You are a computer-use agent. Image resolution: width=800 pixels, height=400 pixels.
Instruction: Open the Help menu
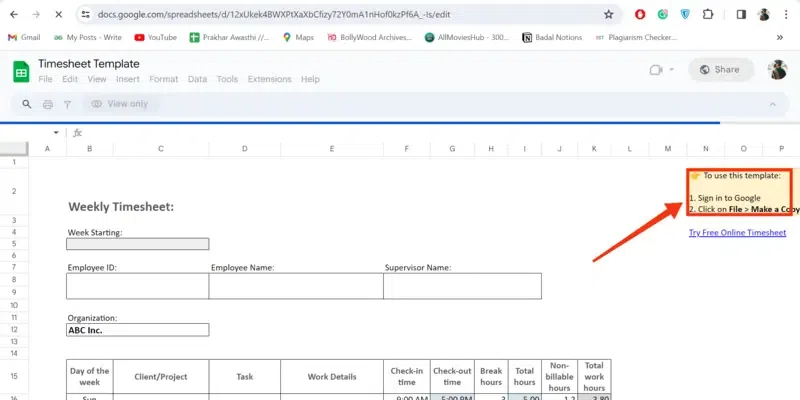(x=310, y=79)
